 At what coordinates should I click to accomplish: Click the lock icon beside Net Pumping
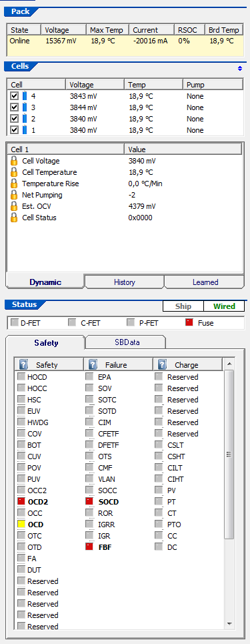click(15, 195)
